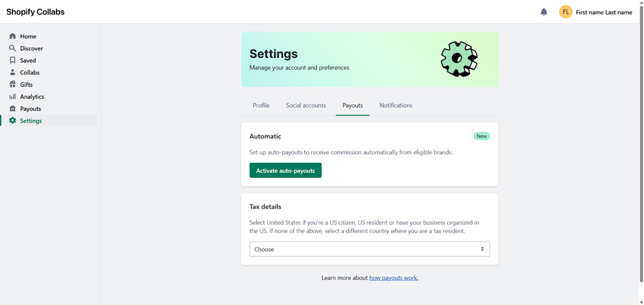Click the dropdown arrows on Choose field
644x305 pixels.
click(x=482, y=249)
